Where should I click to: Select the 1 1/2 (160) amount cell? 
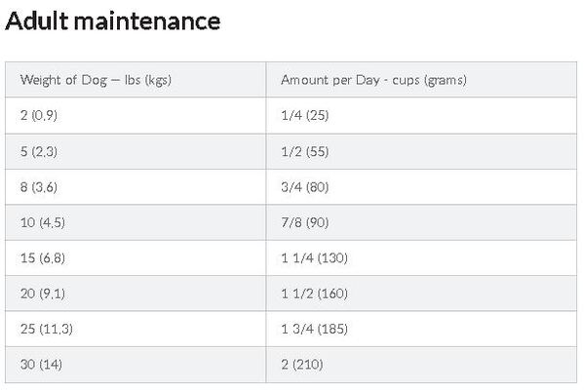point(421,294)
